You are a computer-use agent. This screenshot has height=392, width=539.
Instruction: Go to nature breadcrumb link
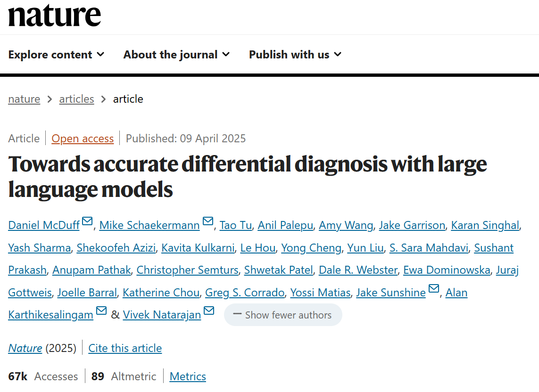24,99
